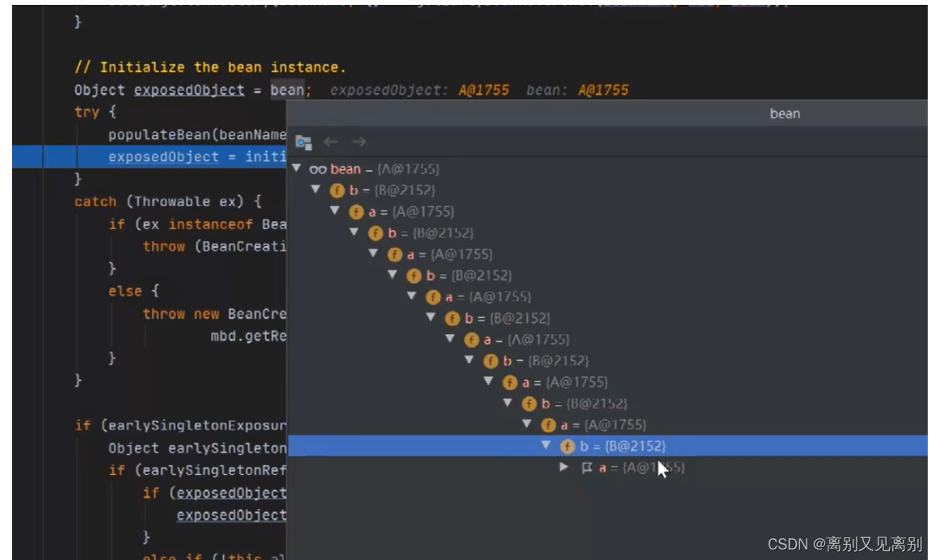The height and width of the screenshot is (560, 935).
Task: Click the popup toolbar's first icon left of arrows
Action: coord(304,142)
